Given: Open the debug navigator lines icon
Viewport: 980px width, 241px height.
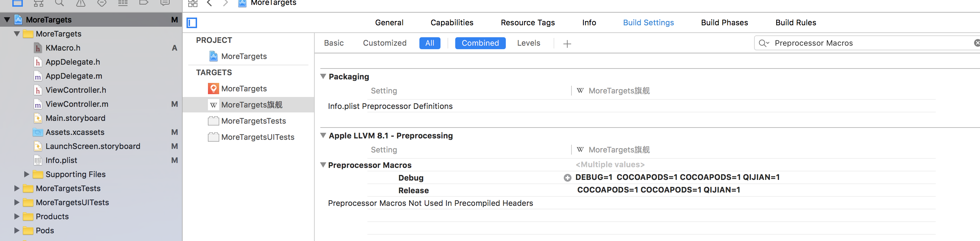Looking at the screenshot, I should coord(123,3).
